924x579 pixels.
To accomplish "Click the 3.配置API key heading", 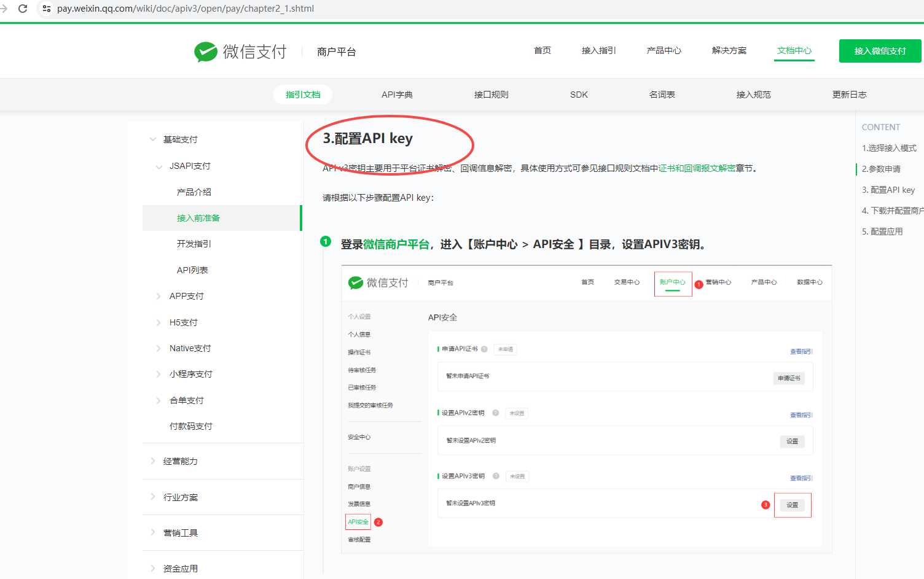I will 368,139.
